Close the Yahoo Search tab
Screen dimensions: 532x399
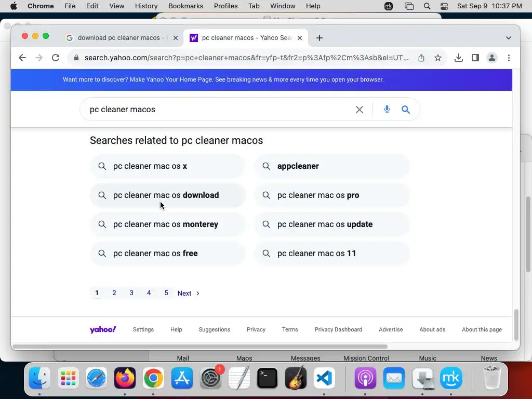[300, 38]
